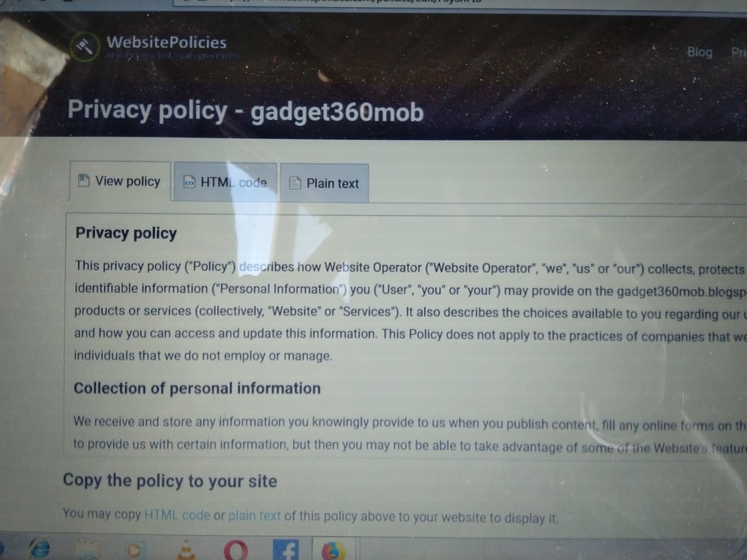Click the WebsitePolicies brand name text

pos(167,42)
